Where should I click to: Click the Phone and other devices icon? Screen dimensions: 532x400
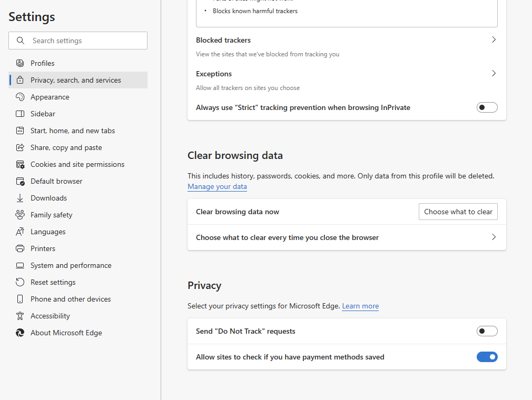click(x=20, y=299)
